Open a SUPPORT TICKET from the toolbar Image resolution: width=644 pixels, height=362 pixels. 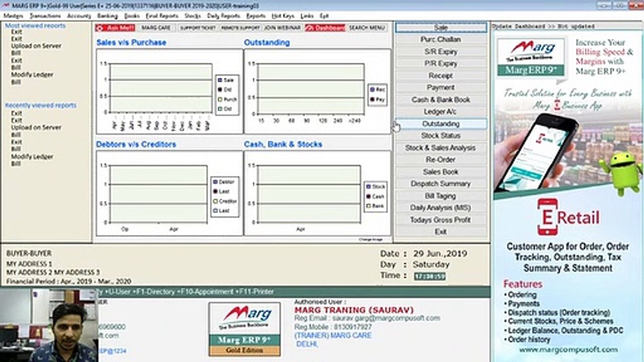pos(197,28)
